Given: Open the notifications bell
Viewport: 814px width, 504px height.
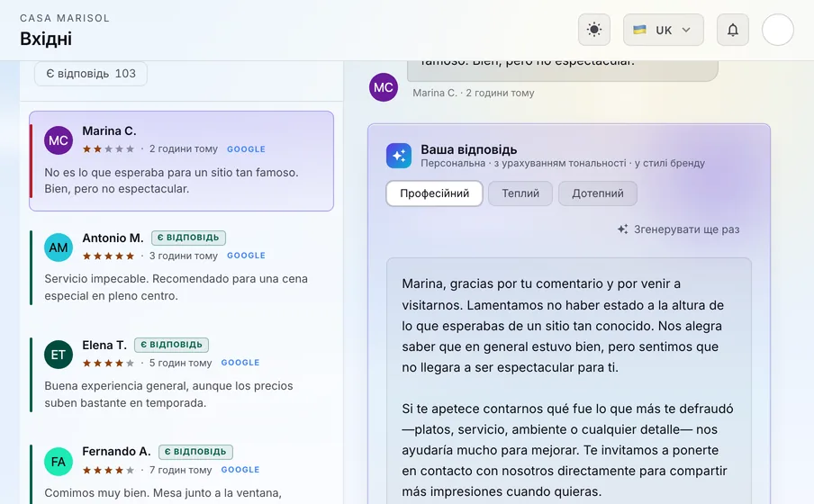Looking at the screenshot, I should point(732,30).
